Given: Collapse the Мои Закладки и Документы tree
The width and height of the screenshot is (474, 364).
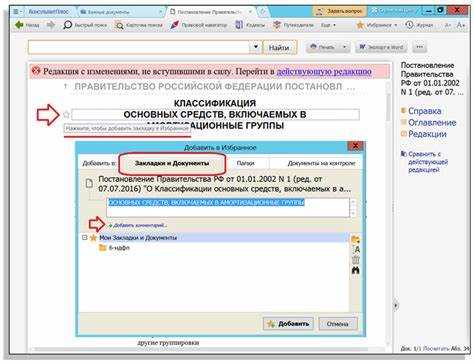Looking at the screenshot, I should click(x=85, y=237).
